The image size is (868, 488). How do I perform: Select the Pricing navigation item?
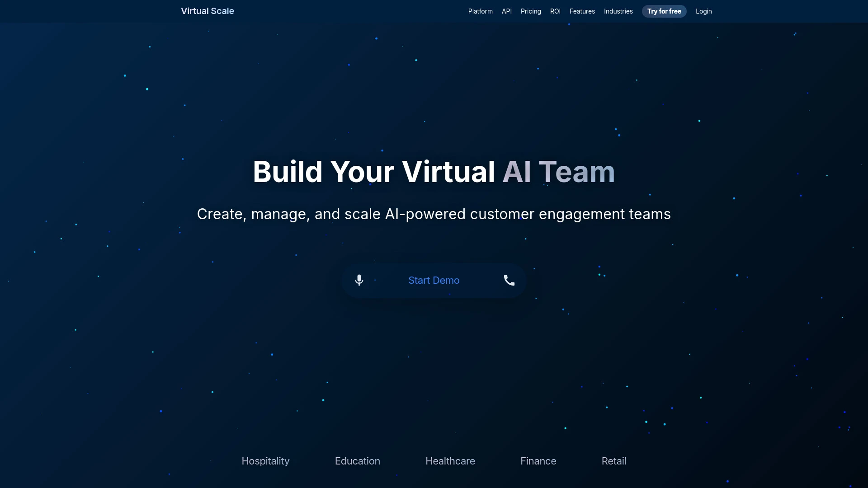[531, 11]
